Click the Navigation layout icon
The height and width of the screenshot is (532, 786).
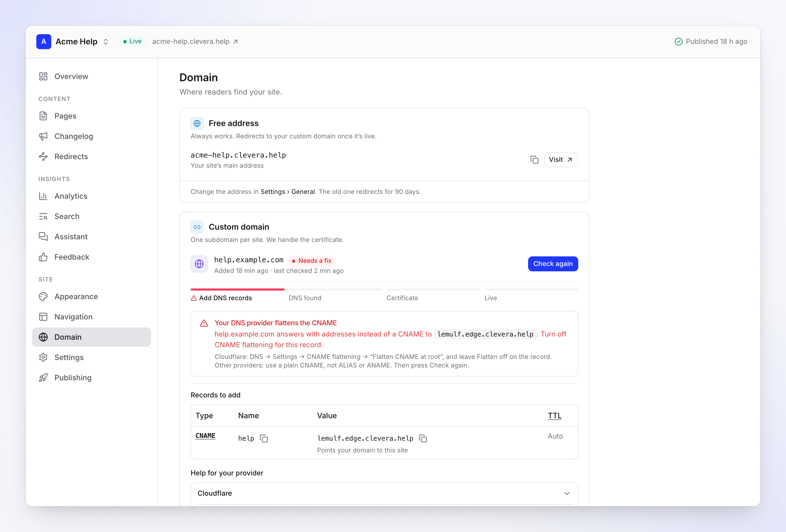click(x=43, y=317)
